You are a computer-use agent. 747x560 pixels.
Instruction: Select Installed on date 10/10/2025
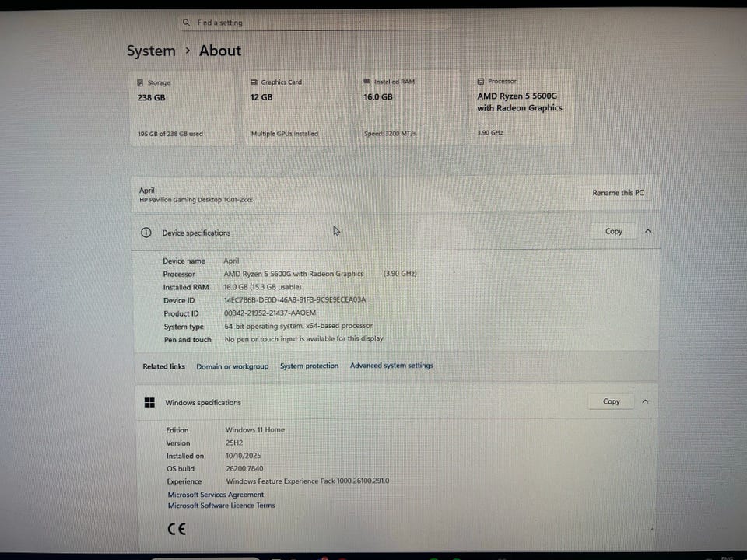pos(243,456)
